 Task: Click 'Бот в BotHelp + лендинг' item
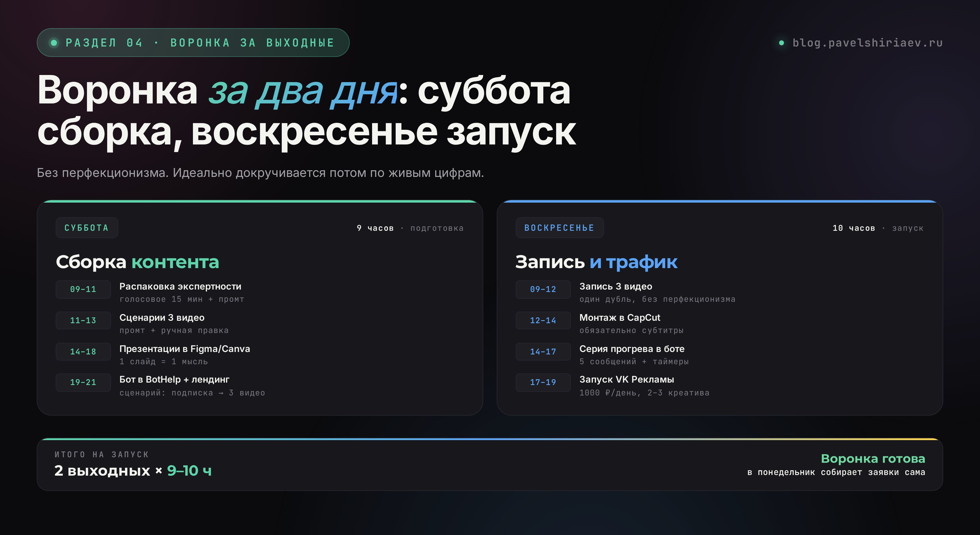[x=174, y=380]
